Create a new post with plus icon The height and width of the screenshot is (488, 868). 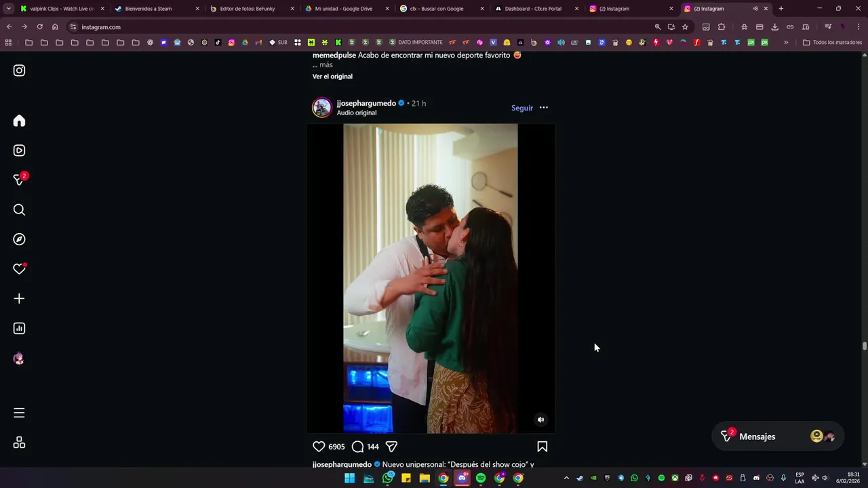tap(19, 299)
